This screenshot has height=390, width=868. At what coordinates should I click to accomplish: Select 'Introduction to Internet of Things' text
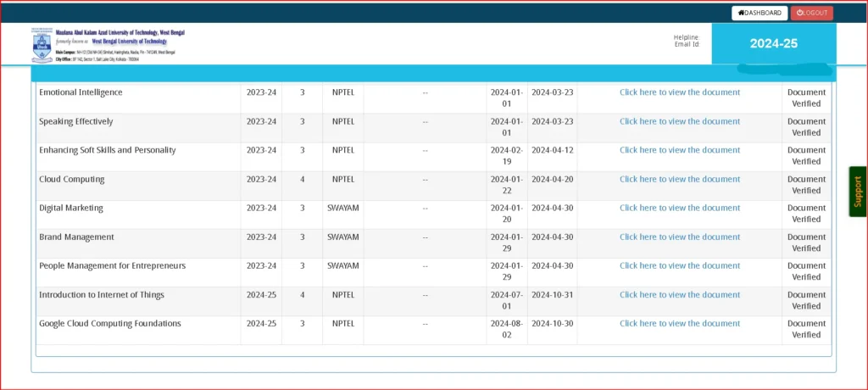click(102, 295)
